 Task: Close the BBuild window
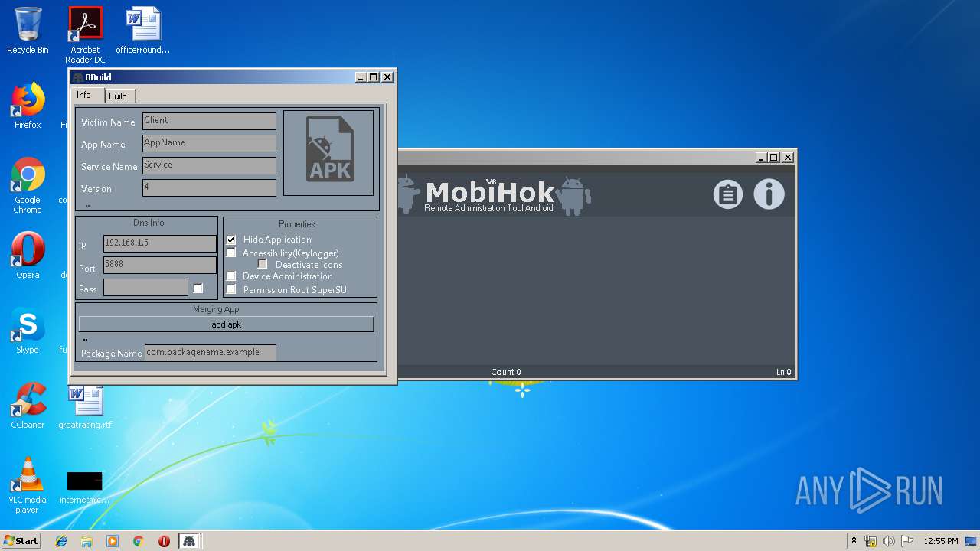pyautogui.click(x=387, y=77)
